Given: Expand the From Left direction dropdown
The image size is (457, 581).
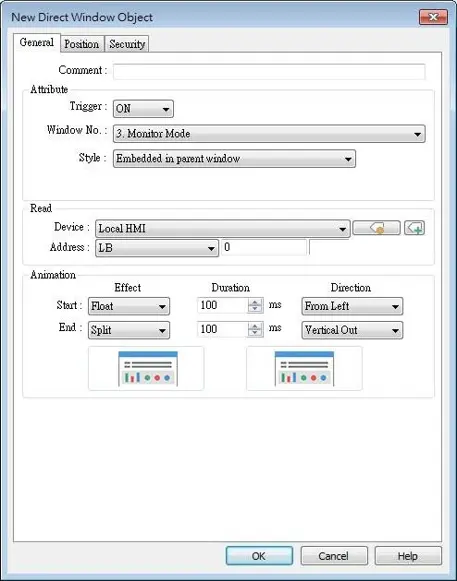Looking at the screenshot, I should (352, 306).
